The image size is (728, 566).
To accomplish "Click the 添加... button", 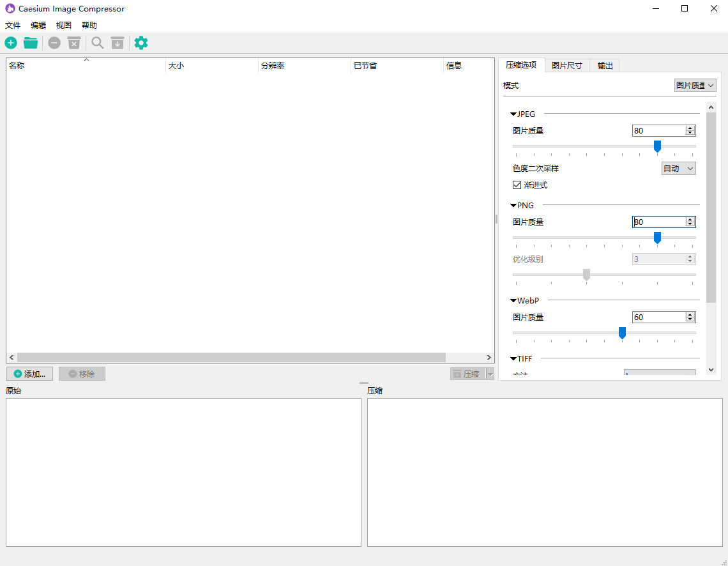I will click(29, 374).
